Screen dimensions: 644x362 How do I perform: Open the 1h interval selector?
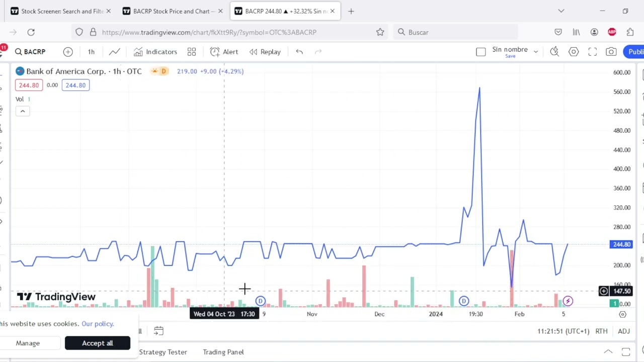[91, 52]
